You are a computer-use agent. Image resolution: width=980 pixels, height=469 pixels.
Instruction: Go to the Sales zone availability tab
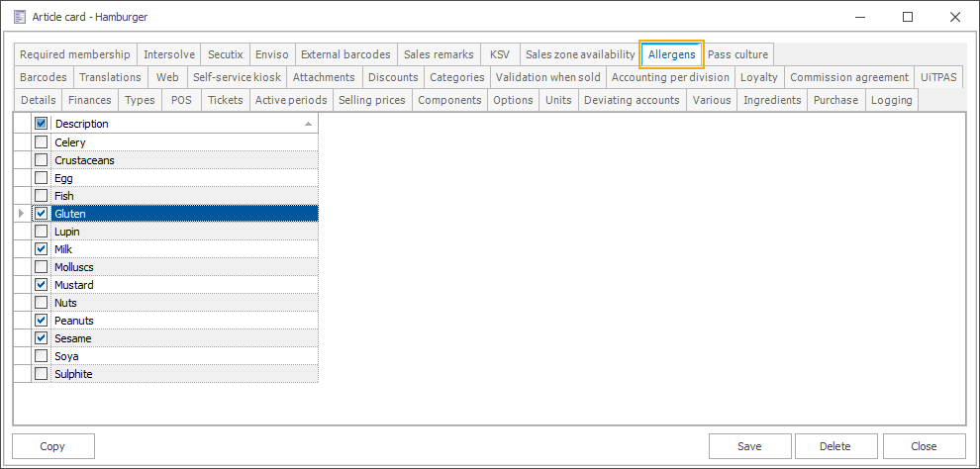(580, 54)
